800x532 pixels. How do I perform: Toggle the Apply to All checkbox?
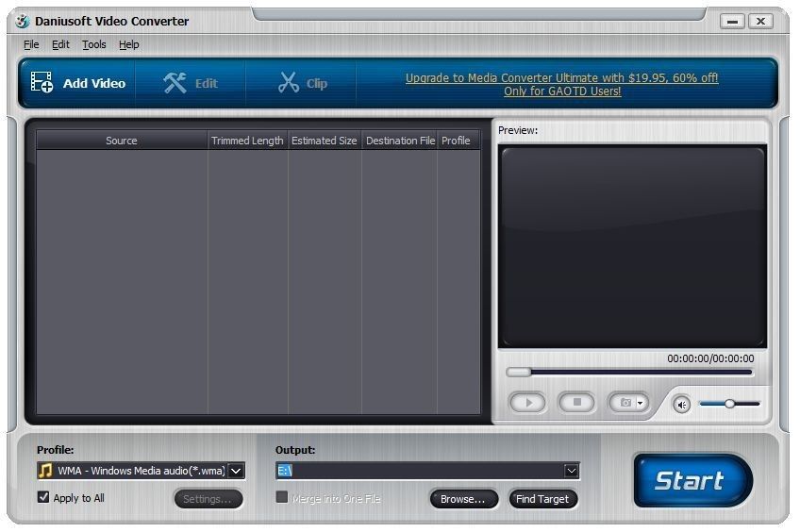[43, 497]
